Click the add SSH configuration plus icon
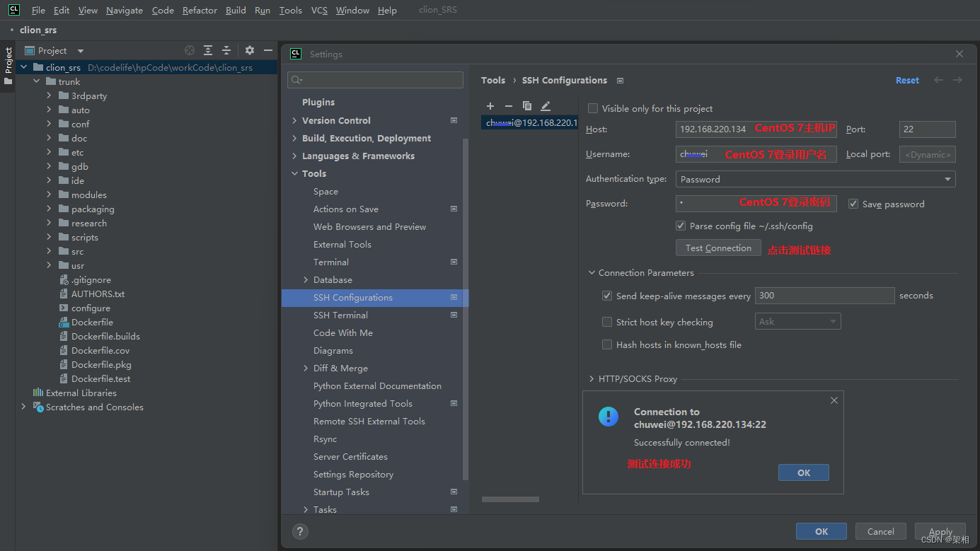980x551 pixels. pyautogui.click(x=490, y=106)
